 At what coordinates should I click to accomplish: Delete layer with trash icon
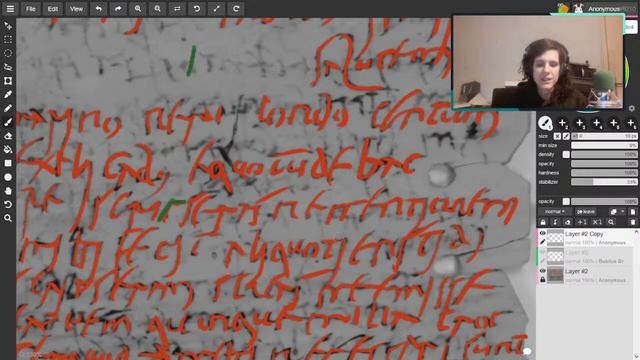coord(633,222)
